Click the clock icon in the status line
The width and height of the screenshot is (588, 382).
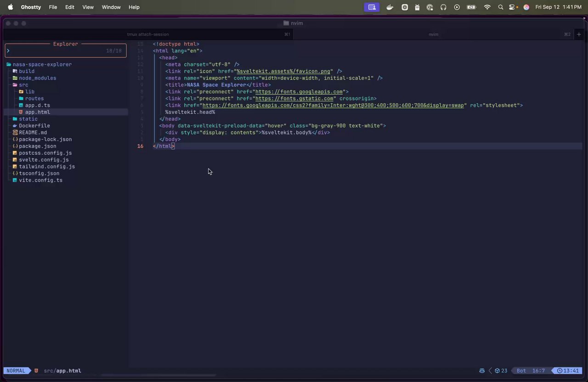coord(560,371)
